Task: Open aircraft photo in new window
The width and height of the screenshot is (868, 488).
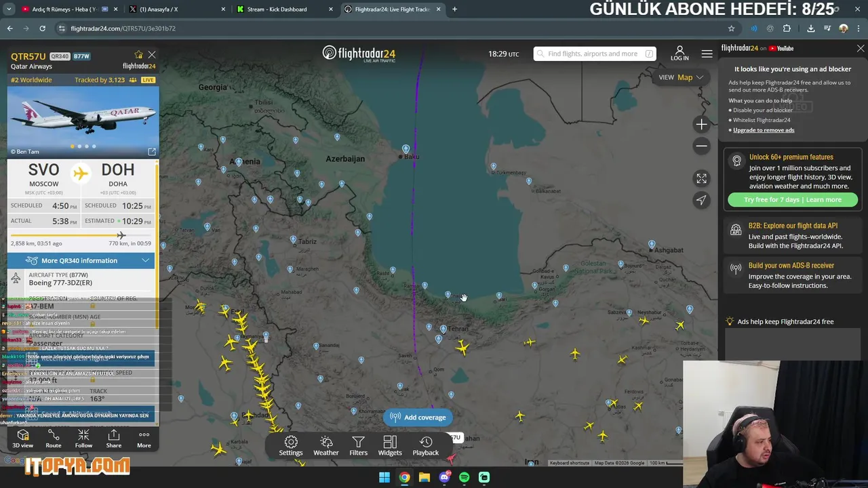Action: [x=152, y=151]
